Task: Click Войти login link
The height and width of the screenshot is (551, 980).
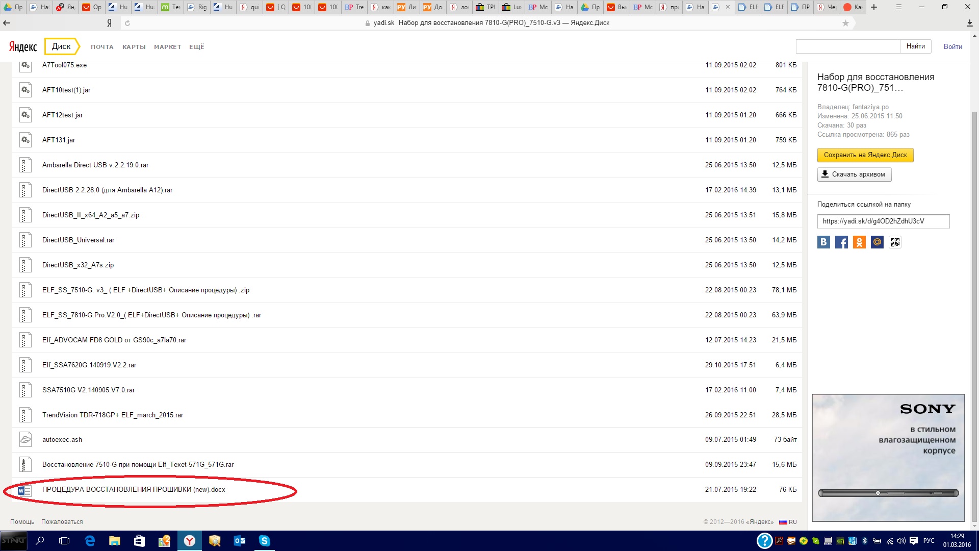Action: pyautogui.click(x=952, y=46)
